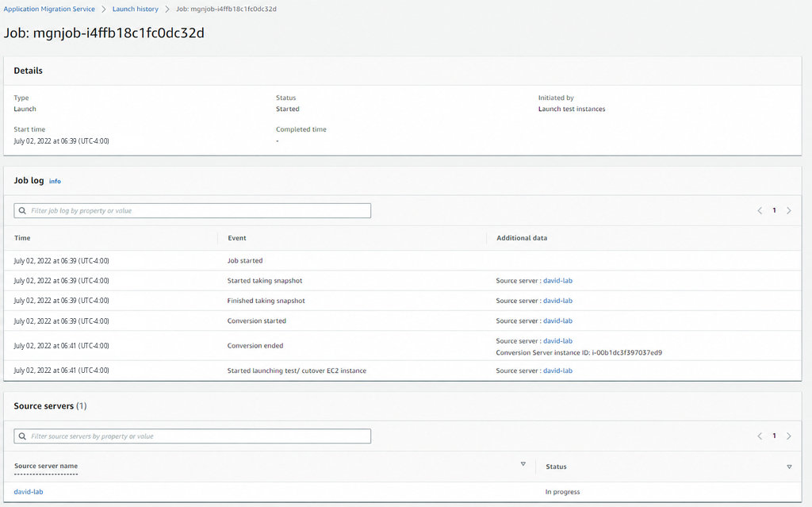Image resolution: width=812 pixels, height=507 pixels.
Task: Select the 'In progress' status of david-lab
Action: (562, 492)
